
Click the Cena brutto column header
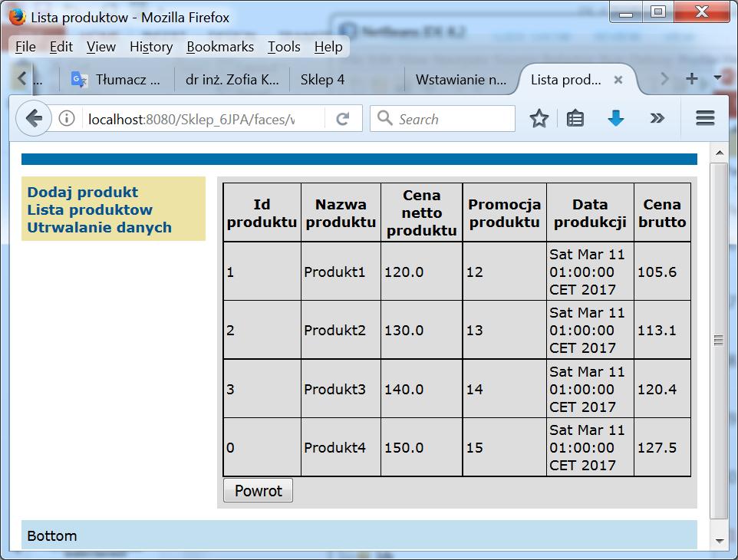click(x=662, y=212)
